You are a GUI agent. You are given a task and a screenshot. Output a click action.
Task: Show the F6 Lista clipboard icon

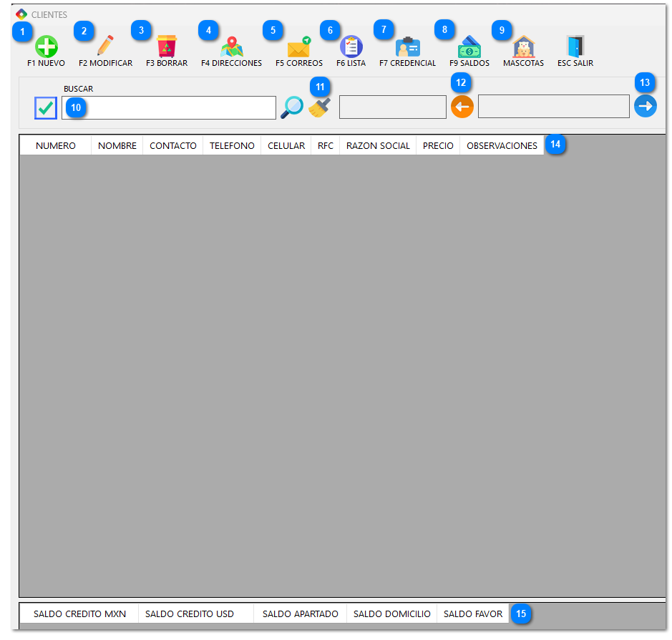351,47
